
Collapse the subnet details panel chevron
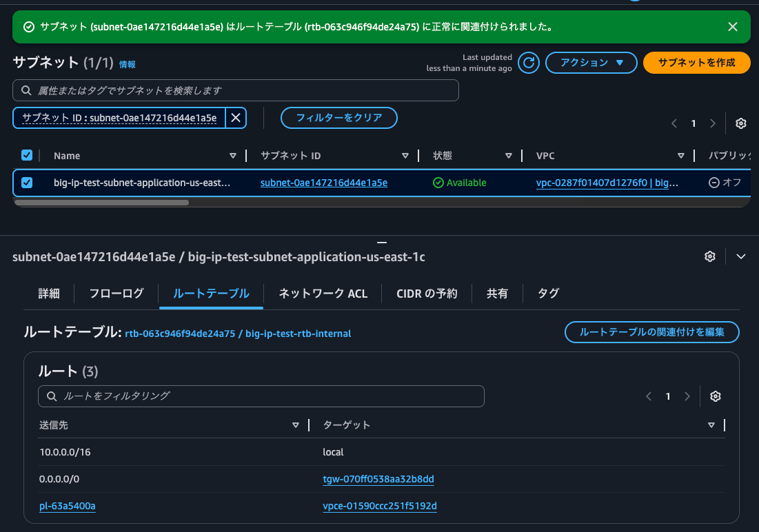coord(741,256)
